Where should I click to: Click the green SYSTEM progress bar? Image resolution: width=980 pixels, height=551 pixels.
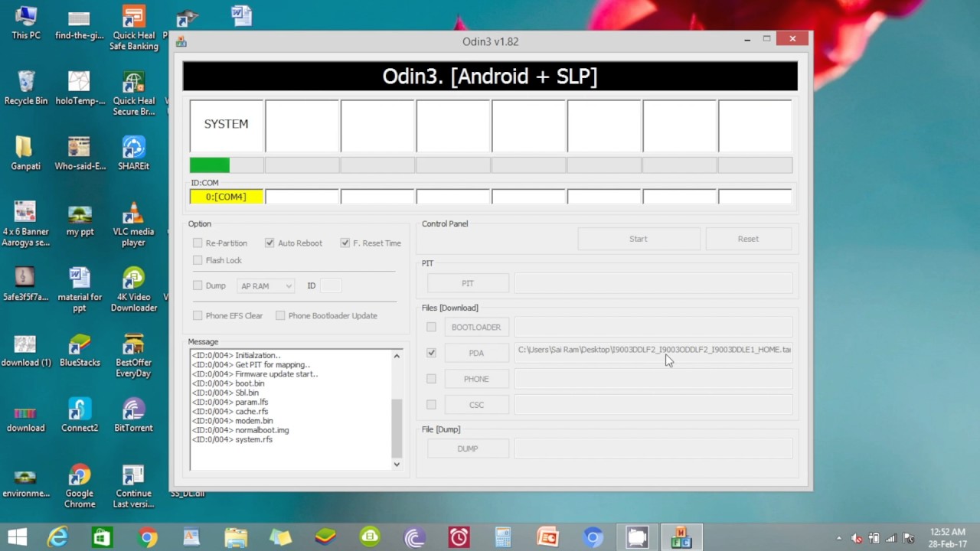(x=210, y=165)
